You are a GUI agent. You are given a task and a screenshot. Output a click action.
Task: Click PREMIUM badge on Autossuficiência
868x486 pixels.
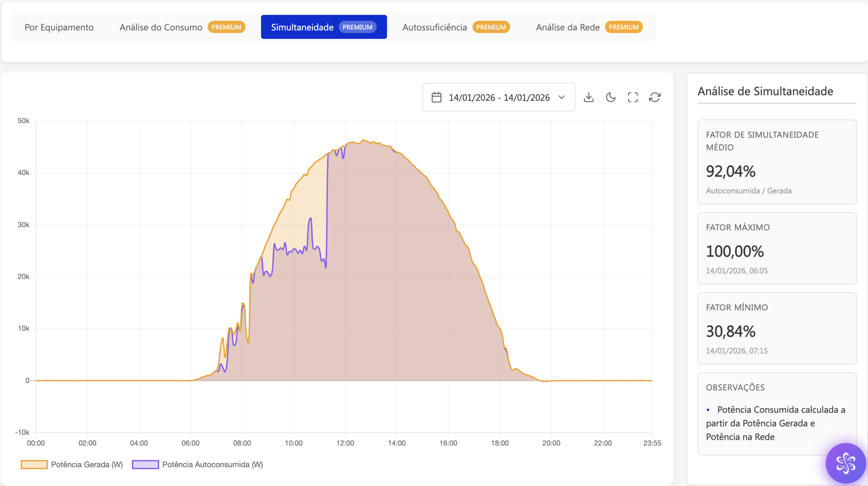491,27
